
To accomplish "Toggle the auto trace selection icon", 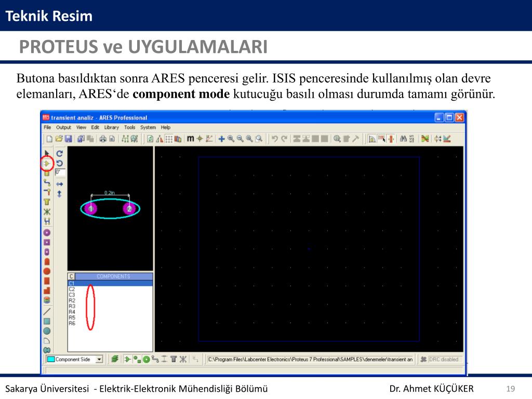I will (382, 139).
